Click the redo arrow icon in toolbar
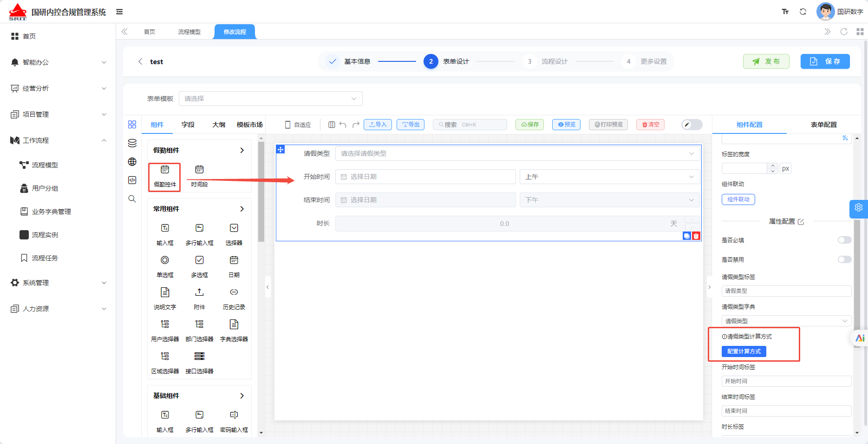The width and height of the screenshot is (868, 444). click(x=356, y=125)
